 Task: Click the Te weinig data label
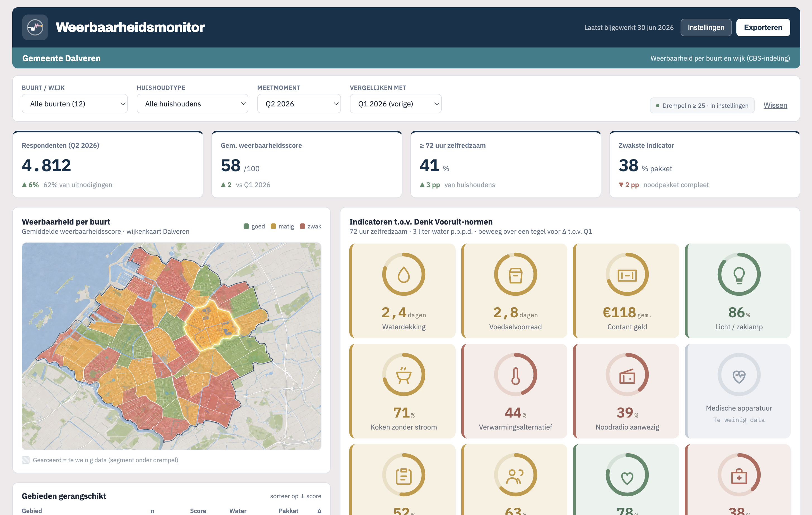pyautogui.click(x=739, y=420)
